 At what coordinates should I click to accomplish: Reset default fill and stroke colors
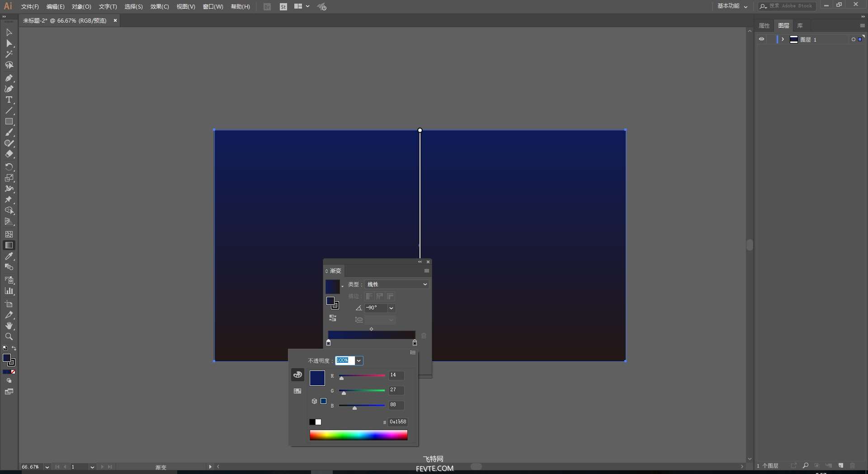(x=5, y=348)
